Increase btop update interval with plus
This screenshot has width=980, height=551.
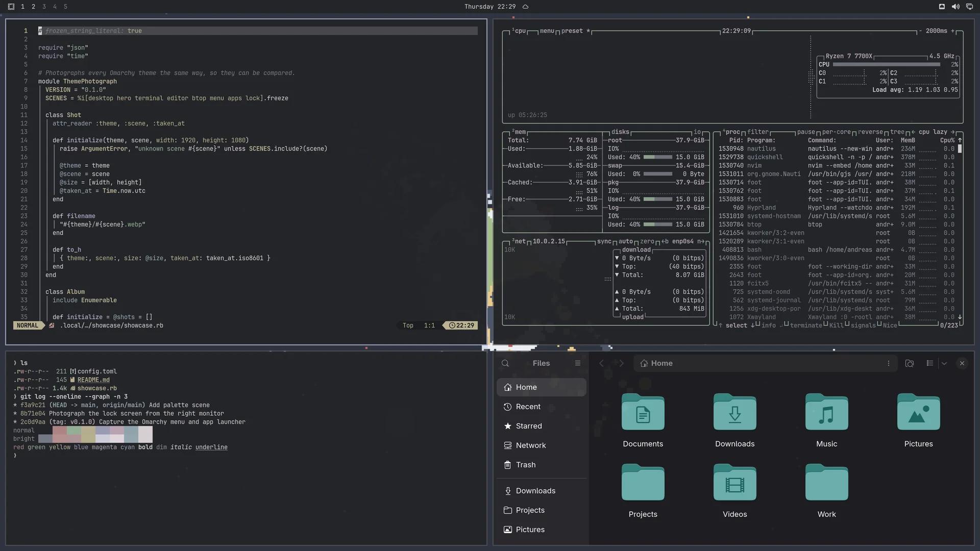(952, 31)
